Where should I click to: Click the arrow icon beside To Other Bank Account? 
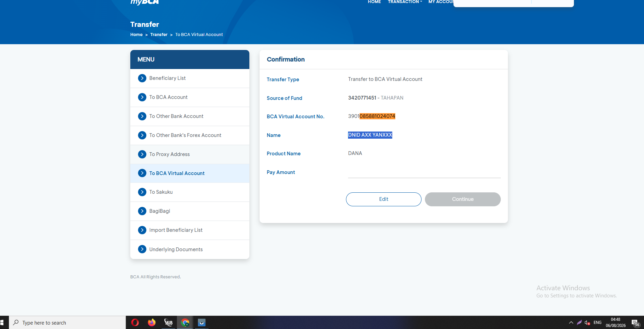point(142,116)
